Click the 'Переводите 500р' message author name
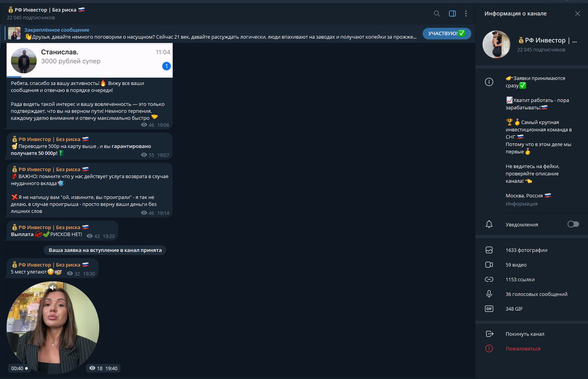588x379 pixels. click(49, 139)
